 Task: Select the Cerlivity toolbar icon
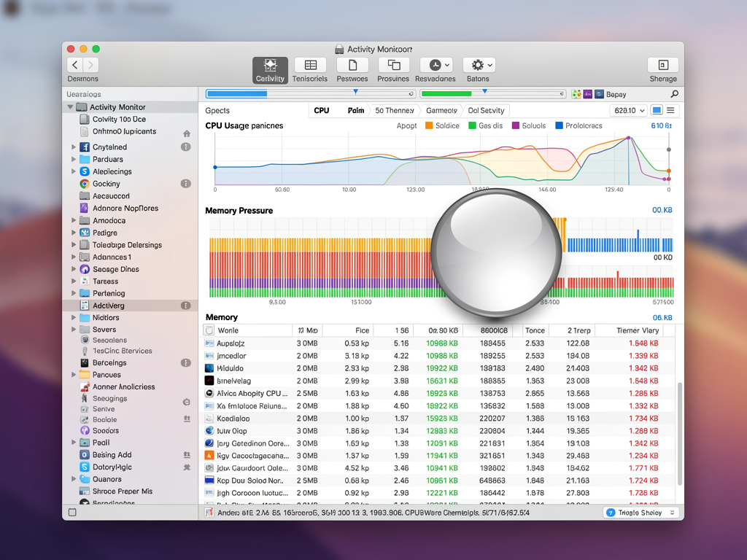click(270, 70)
